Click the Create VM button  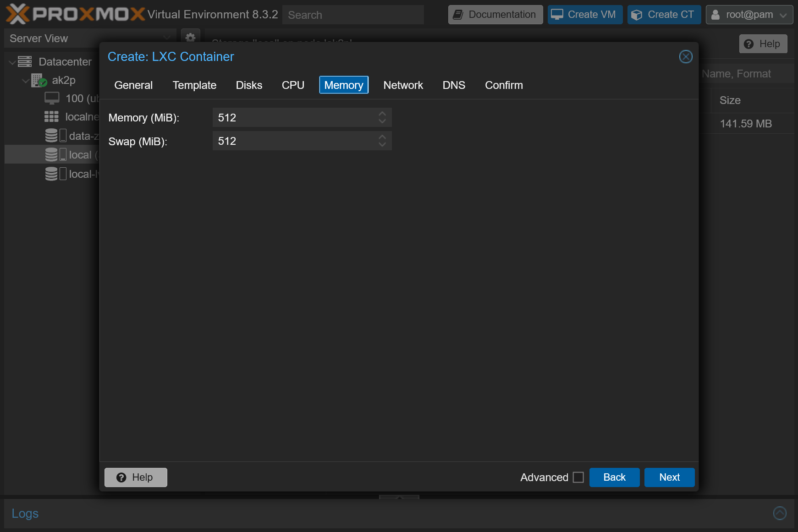point(585,15)
